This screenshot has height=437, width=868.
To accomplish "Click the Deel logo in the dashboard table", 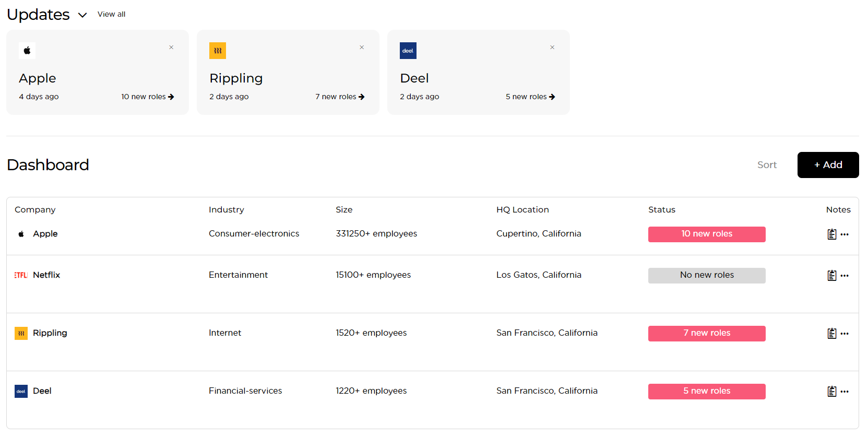I will coord(21,391).
